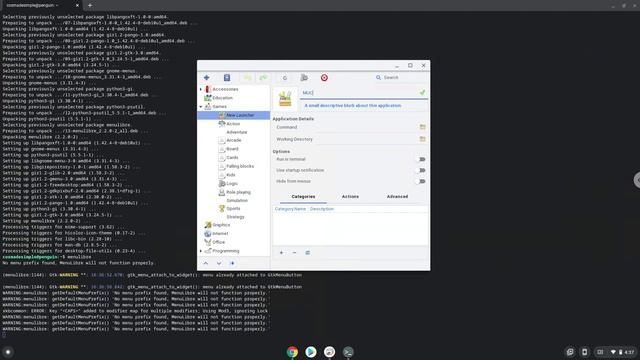Browse for Command with the folder icon

click(422, 127)
